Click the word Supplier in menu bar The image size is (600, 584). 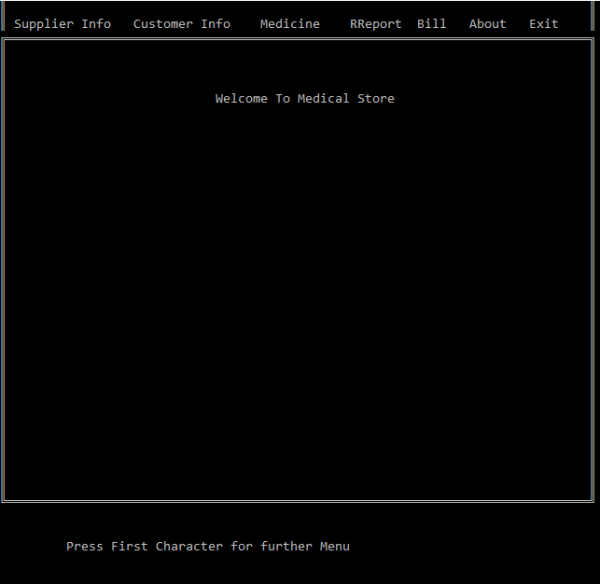coord(44,24)
